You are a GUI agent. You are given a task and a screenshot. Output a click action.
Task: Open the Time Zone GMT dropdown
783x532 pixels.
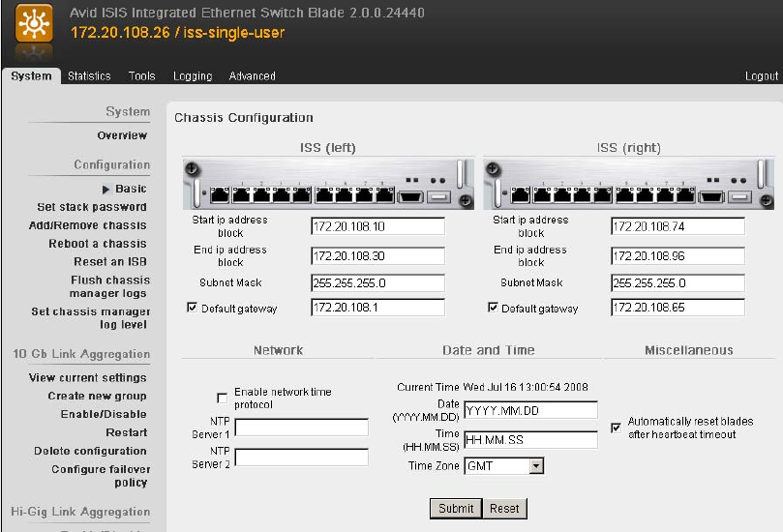[x=504, y=466]
